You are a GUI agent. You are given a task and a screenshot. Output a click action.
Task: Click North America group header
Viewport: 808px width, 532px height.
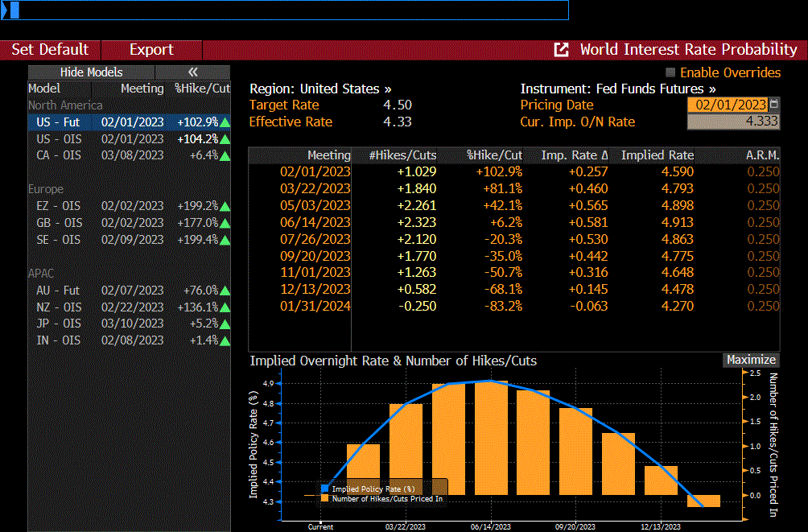(x=65, y=105)
